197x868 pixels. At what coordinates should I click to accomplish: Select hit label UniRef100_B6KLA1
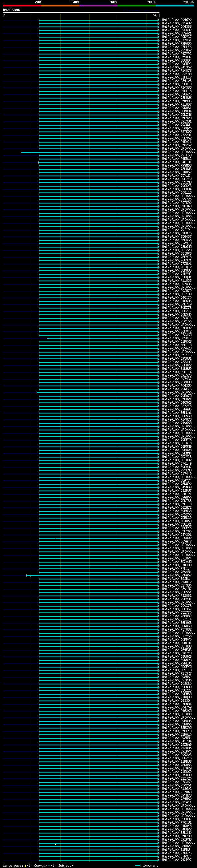click(177, 413)
